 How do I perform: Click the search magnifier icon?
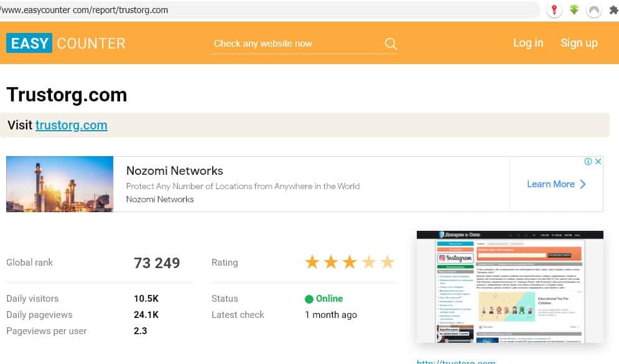click(x=391, y=44)
